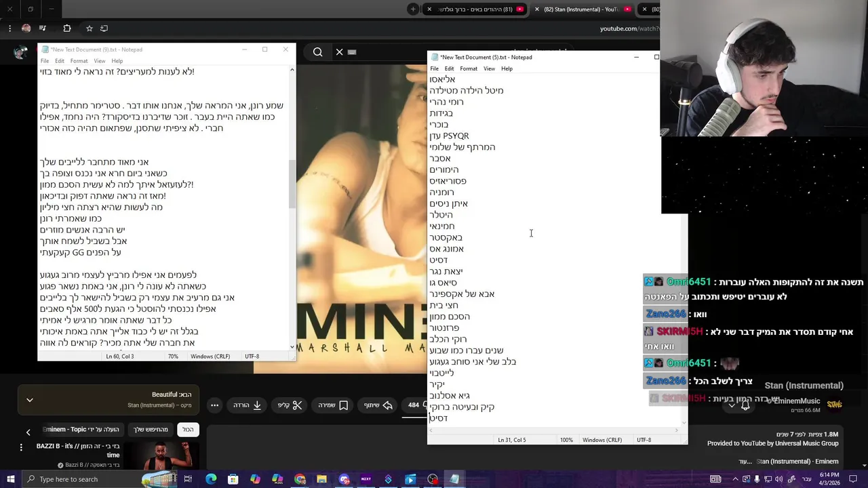Click the 'היטלר' line in Notepad Document (5)
Image resolution: width=868 pixels, height=488 pixels.
[441, 215]
